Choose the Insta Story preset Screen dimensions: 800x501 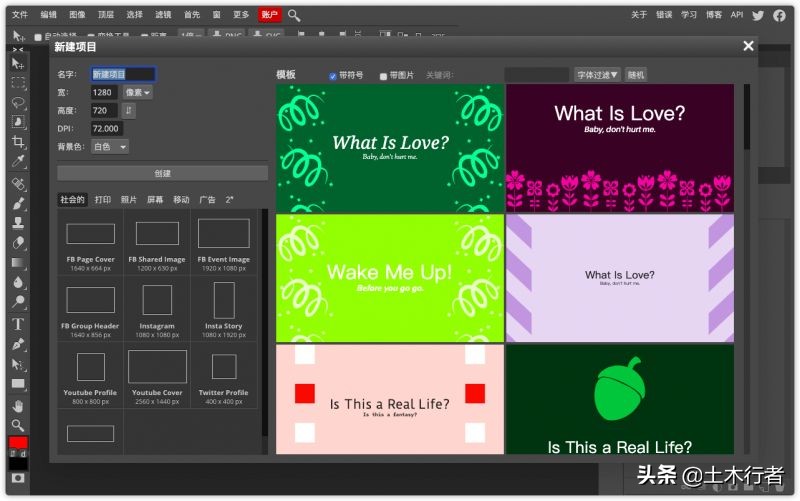click(x=224, y=309)
